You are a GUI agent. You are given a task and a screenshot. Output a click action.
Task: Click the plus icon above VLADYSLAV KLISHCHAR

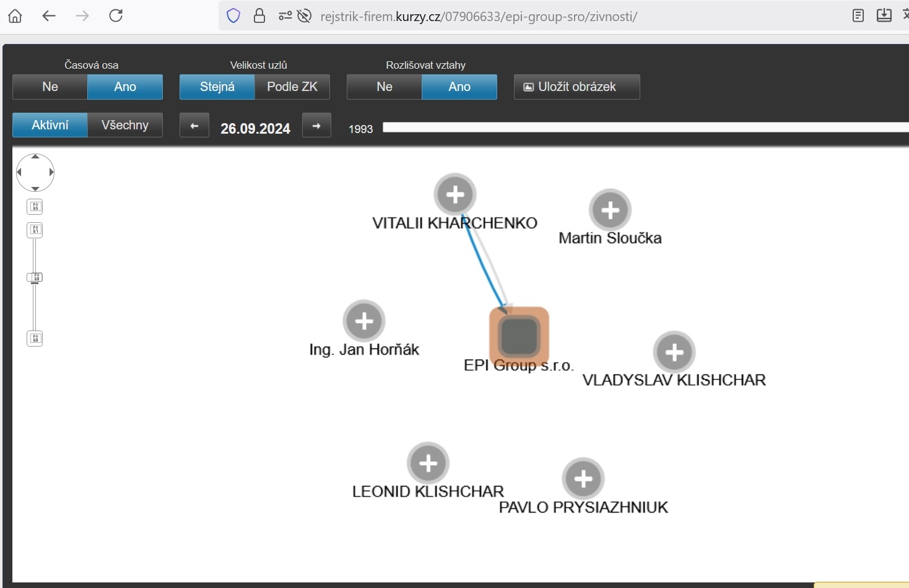coord(674,352)
